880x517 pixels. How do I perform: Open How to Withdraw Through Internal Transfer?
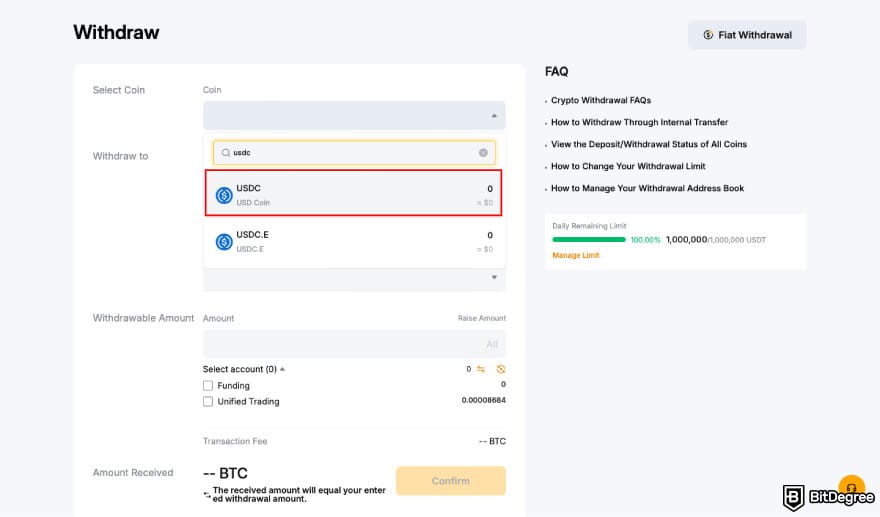coord(639,122)
